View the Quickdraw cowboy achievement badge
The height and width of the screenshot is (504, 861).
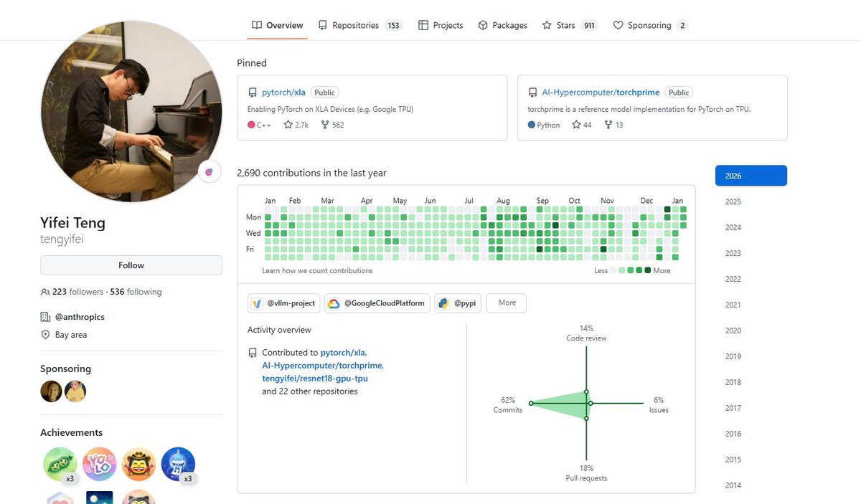[x=139, y=465]
